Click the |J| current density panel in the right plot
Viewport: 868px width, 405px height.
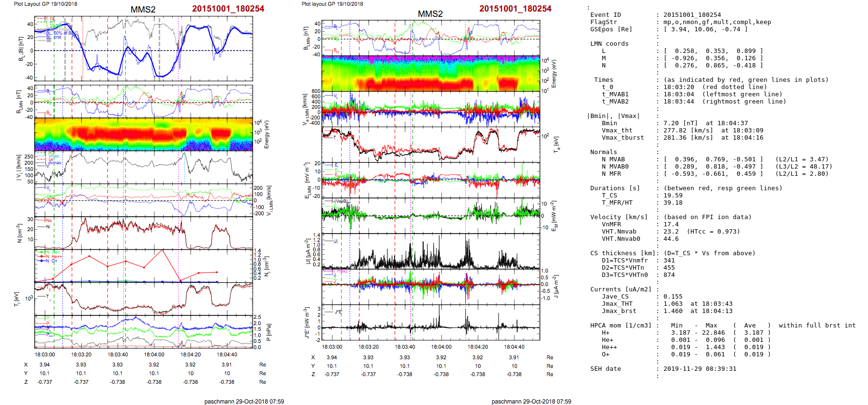(x=431, y=251)
